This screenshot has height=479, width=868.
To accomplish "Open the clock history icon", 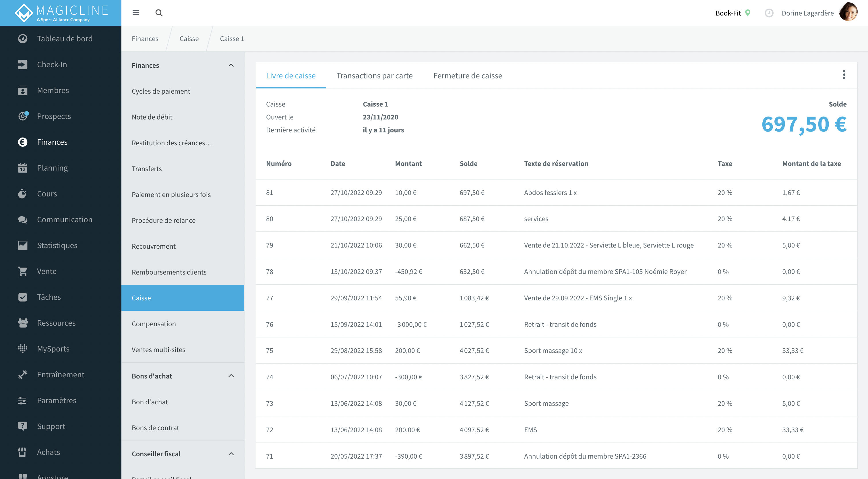I will [x=769, y=13].
